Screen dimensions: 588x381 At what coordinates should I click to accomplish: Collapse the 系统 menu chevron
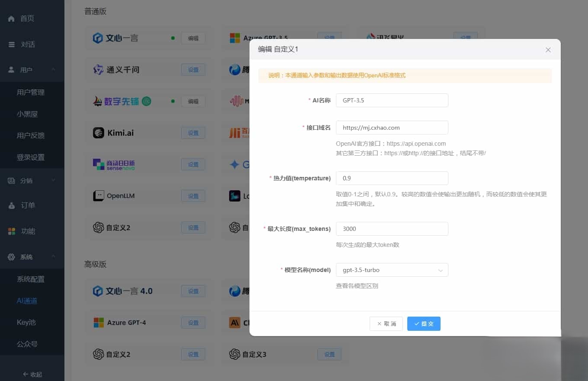tap(53, 257)
